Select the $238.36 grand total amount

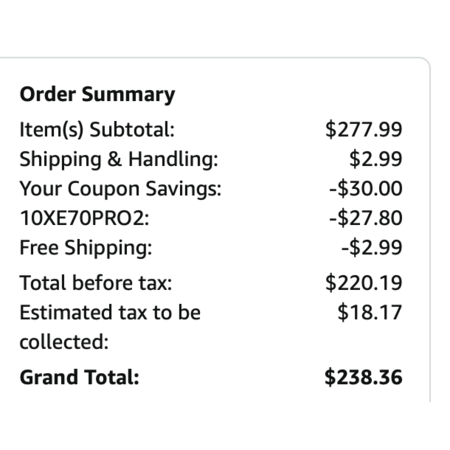pyautogui.click(x=363, y=377)
